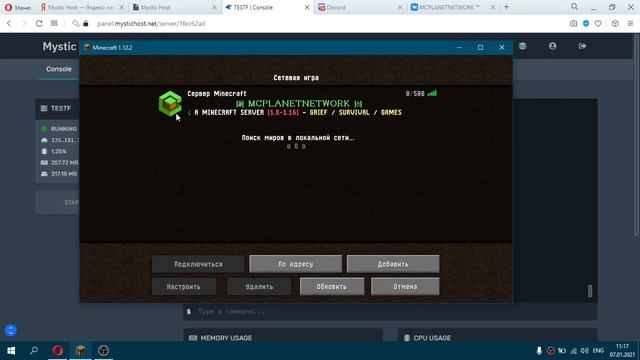Click the browser tab search magnifier icon
This screenshot has width=640, height=360.
coord(574,7)
